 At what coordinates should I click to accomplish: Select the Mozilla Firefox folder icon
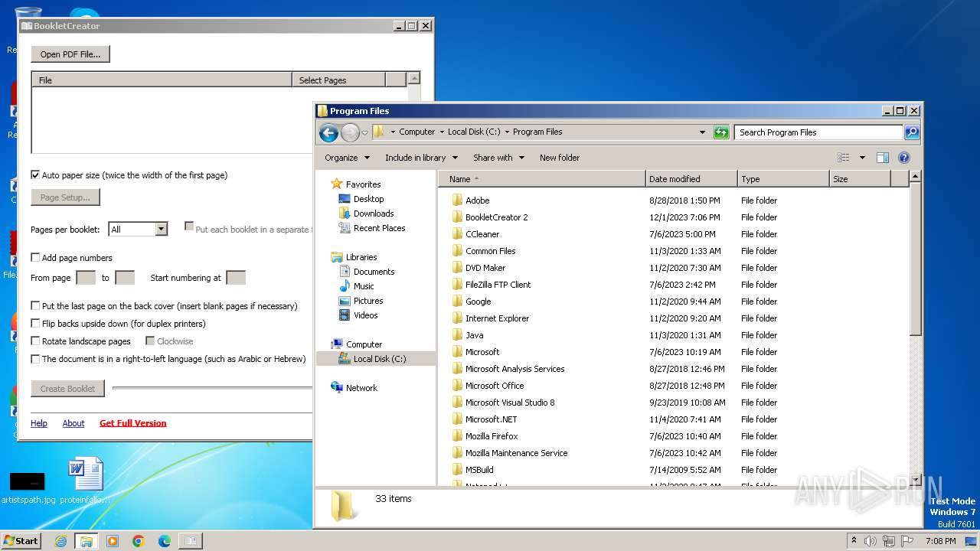(457, 436)
